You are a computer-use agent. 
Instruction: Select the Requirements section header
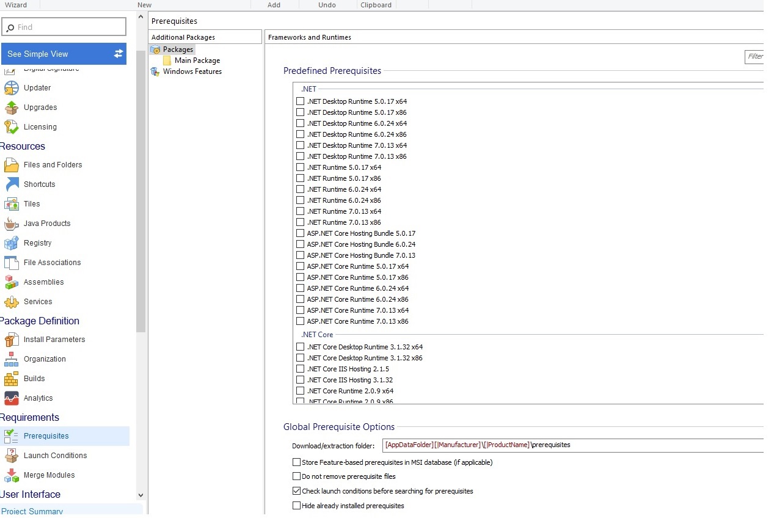pyautogui.click(x=29, y=418)
